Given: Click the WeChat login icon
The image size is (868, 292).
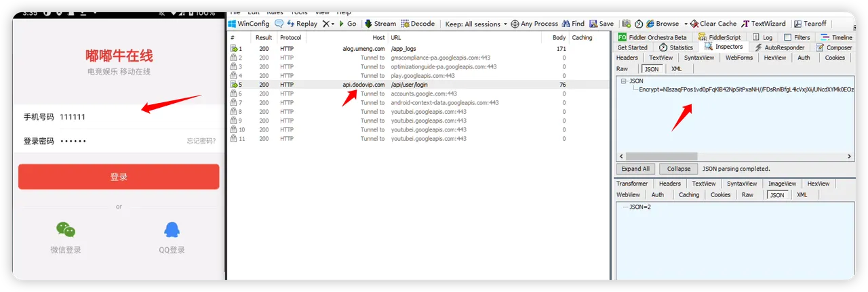Looking at the screenshot, I should point(66,229).
